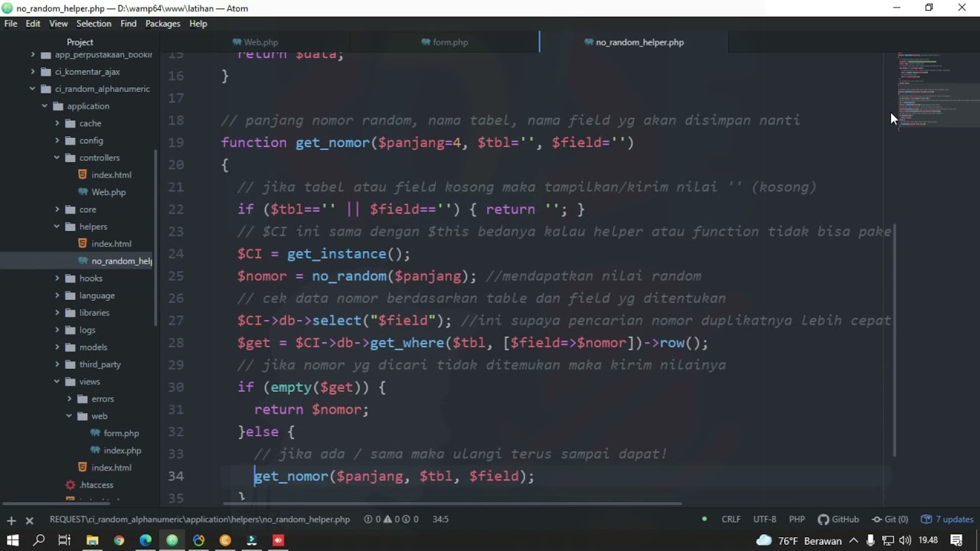The image size is (980, 551).
Task: Click the editor horizontal scrollbar
Action: pos(452,504)
